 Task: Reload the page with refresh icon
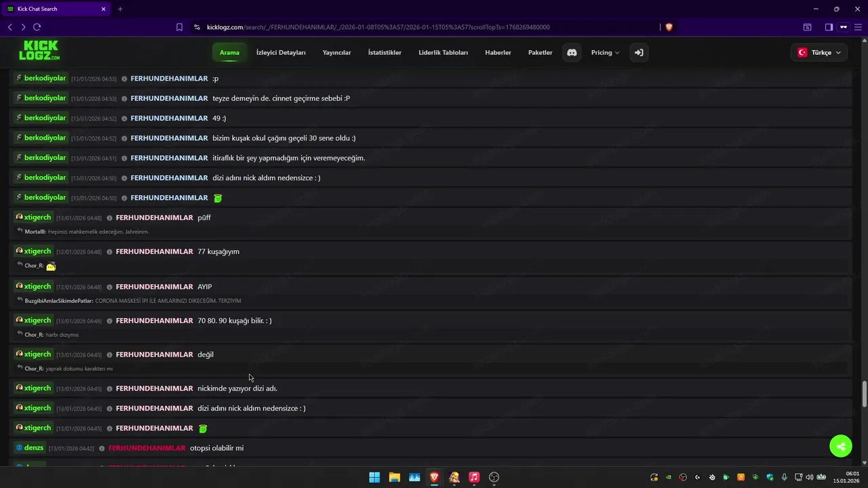[37, 27]
